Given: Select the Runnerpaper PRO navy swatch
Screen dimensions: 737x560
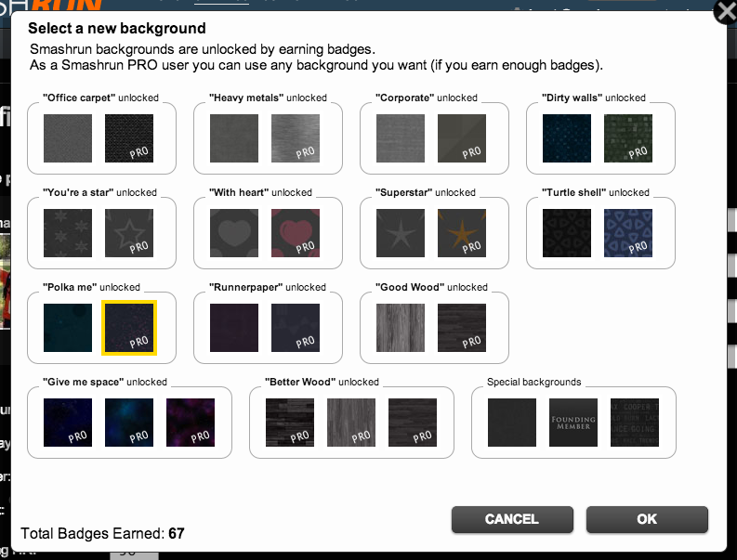Looking at the screenshot, I should pos(296,328).
